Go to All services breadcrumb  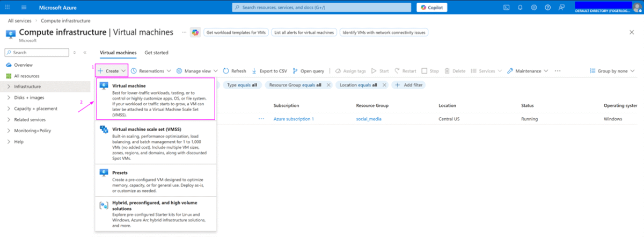pyautogui.click(x=19, y=20)
